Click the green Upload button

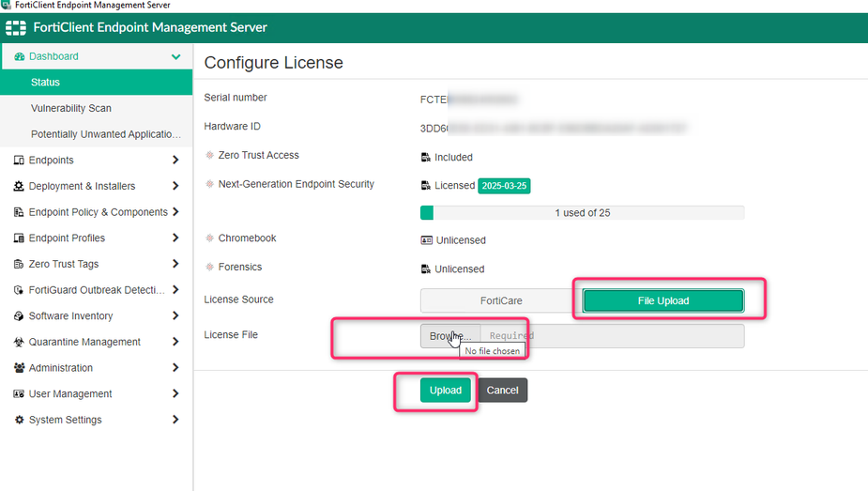pyautogui.click(x=445, y=391)
